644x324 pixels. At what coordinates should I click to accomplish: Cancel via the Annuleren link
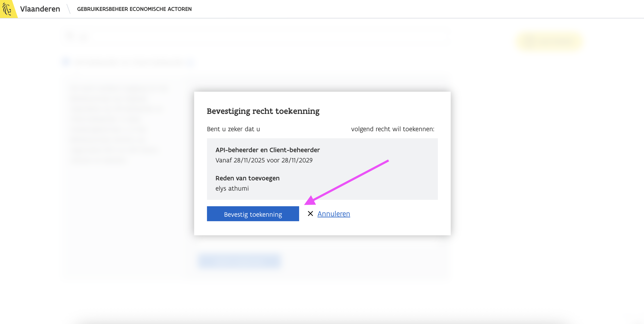tap(334, 214)
